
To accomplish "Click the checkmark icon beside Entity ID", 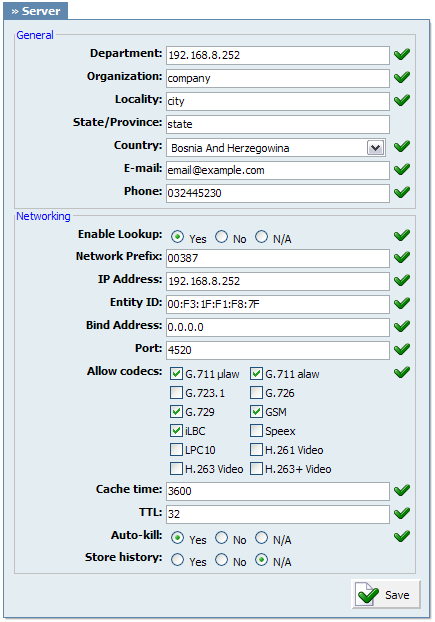I will (x=402, y=303).
